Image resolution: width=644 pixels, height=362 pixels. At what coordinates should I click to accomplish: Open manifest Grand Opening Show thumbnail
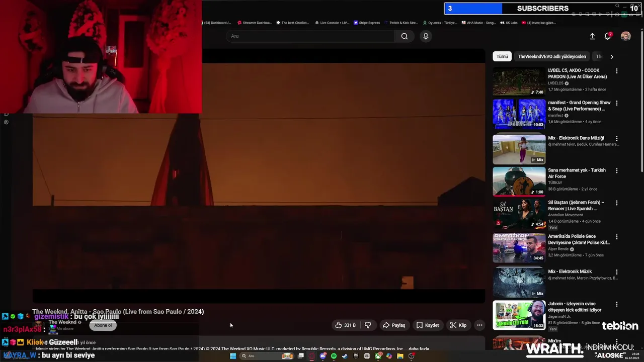coord(519,114)
